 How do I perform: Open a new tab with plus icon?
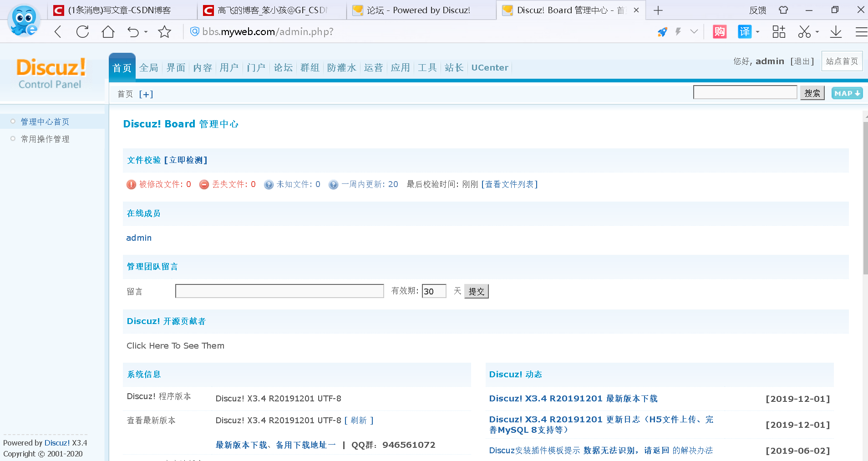click(x=658, y=10)
